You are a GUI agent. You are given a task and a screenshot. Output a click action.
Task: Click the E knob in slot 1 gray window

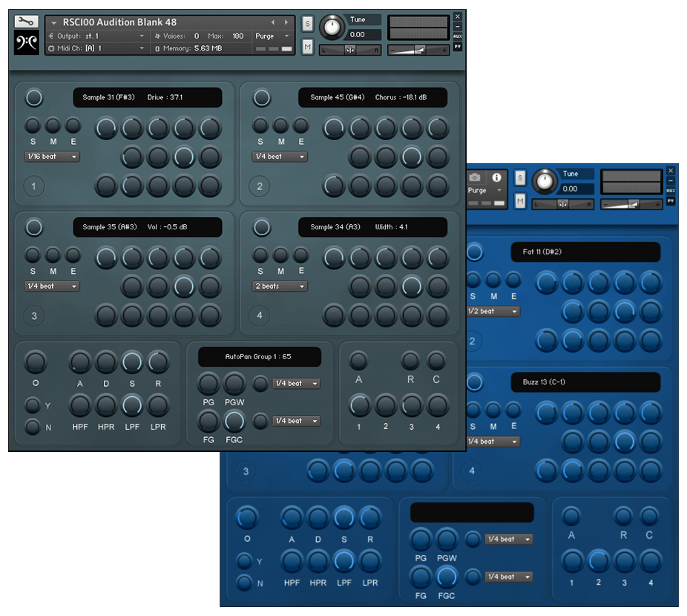tap(73, 125)
